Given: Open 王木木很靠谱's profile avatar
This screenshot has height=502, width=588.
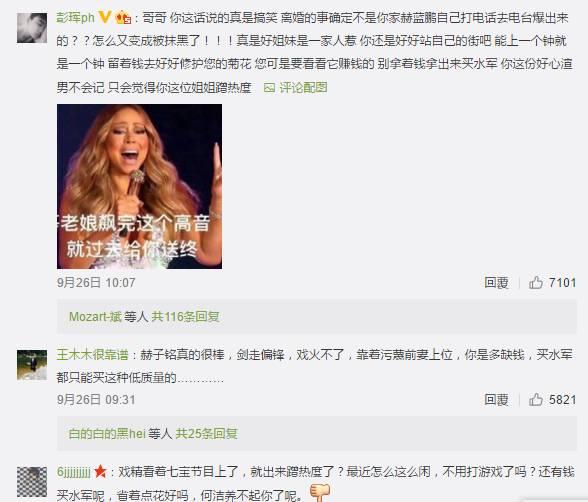Looking at the screenshot, I should pyautogui.click(x=32, y=365).
